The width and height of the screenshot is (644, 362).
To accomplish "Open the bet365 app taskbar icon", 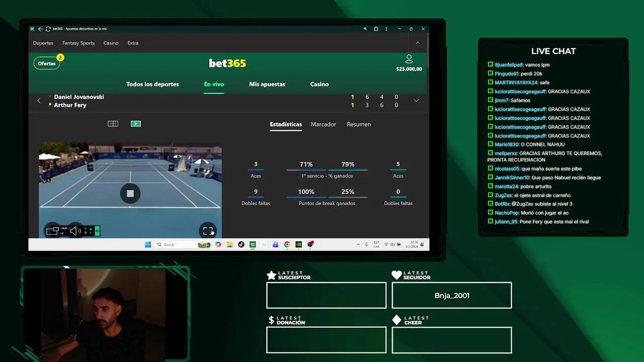I will 253,244.
